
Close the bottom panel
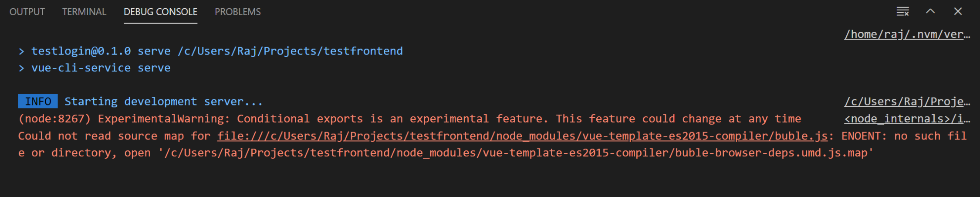tap(958, 11)
